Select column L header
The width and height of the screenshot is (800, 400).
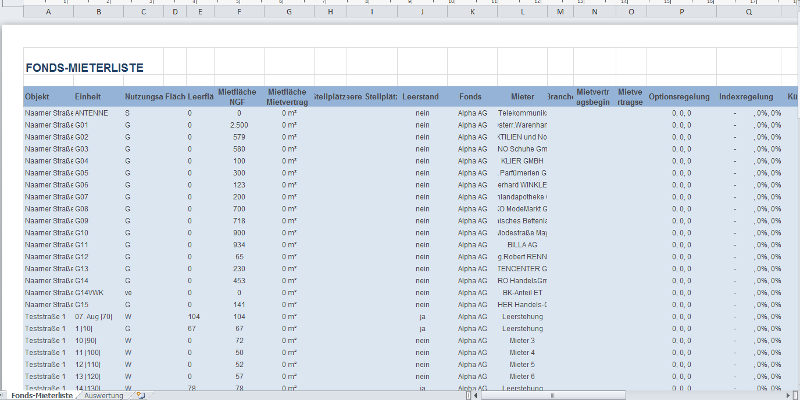[x=522, y=12]
